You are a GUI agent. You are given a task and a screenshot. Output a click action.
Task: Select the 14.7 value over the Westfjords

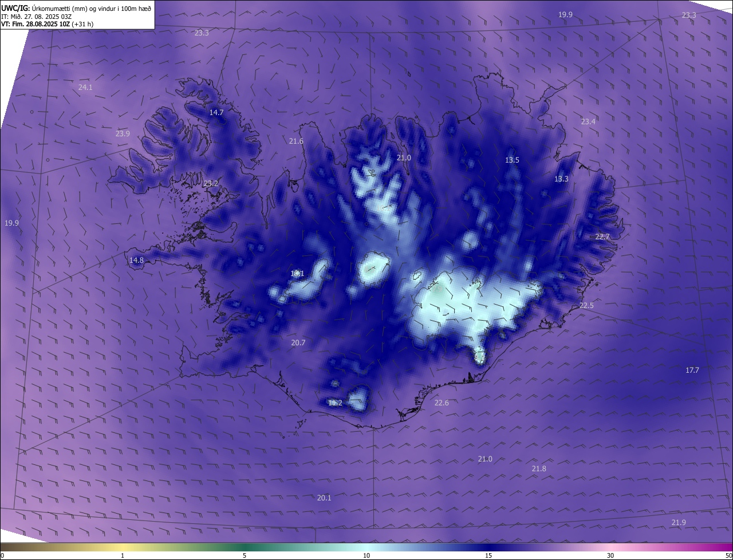coord(216,113)
